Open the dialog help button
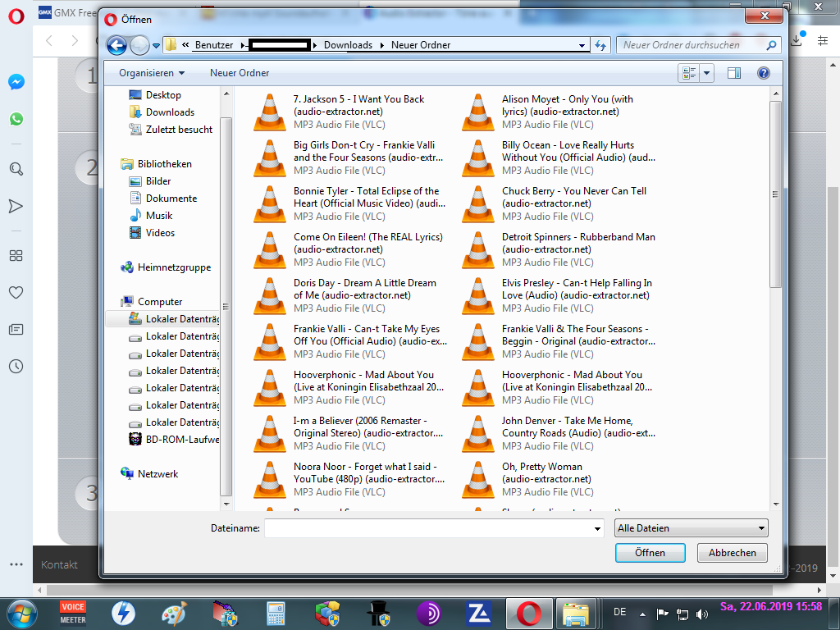 (x=764, y=73)
